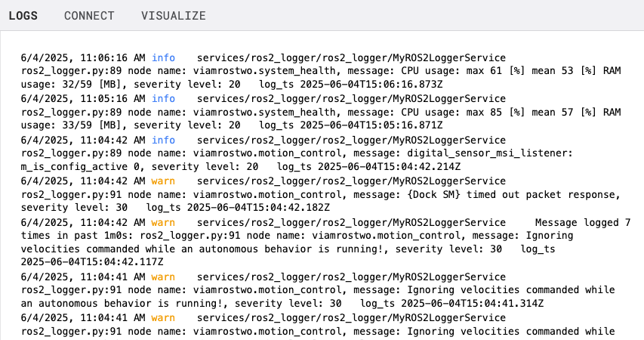Click 'CPU usage: max 61 [%]' text

[x=463, y=71]
